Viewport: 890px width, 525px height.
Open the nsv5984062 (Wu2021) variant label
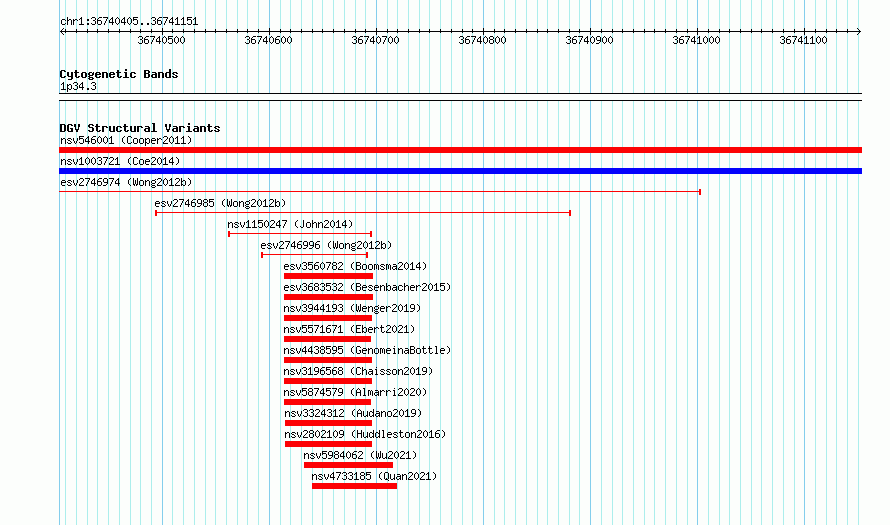click(360, 455)
